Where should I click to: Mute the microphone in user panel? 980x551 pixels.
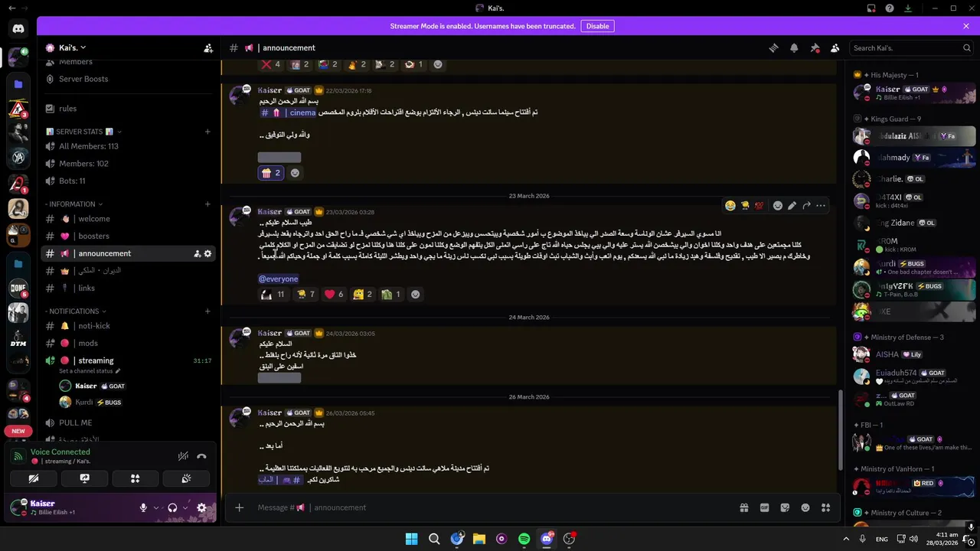click(x=143, y=507)
